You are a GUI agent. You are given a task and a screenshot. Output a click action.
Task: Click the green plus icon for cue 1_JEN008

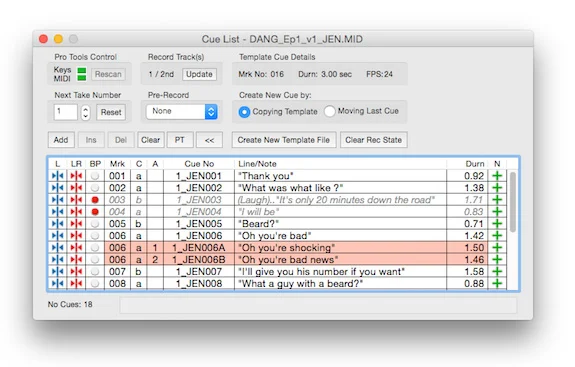click(x=497, y=284)
